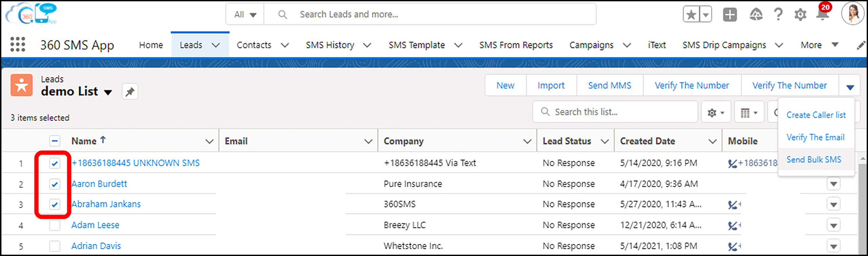The height and width of the screenshot is (256, 868).
Task: Expand the SMS History tab chevron
Action: click(367, 45)
